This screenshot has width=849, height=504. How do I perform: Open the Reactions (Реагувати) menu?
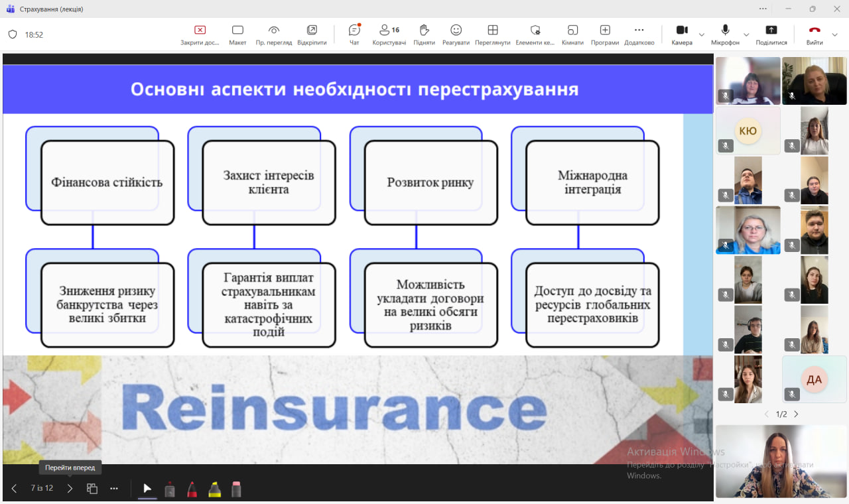click(x=456, y=34)
